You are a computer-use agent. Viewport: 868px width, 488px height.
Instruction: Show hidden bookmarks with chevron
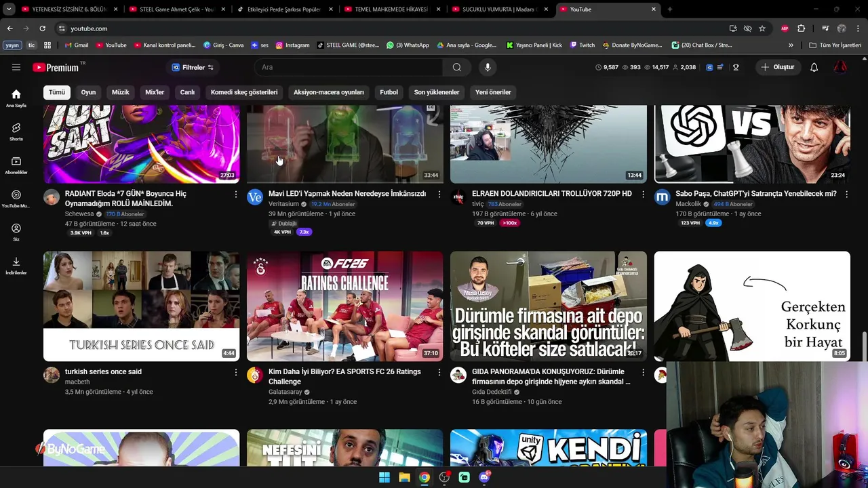point(791,45)
